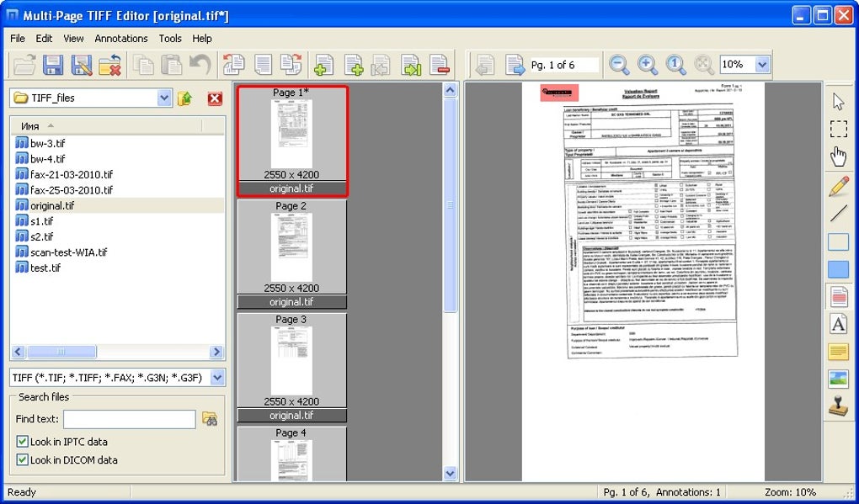Select the dashed rectangle selection tool
The height and width of the screenshot is (504, 859).
838,129
